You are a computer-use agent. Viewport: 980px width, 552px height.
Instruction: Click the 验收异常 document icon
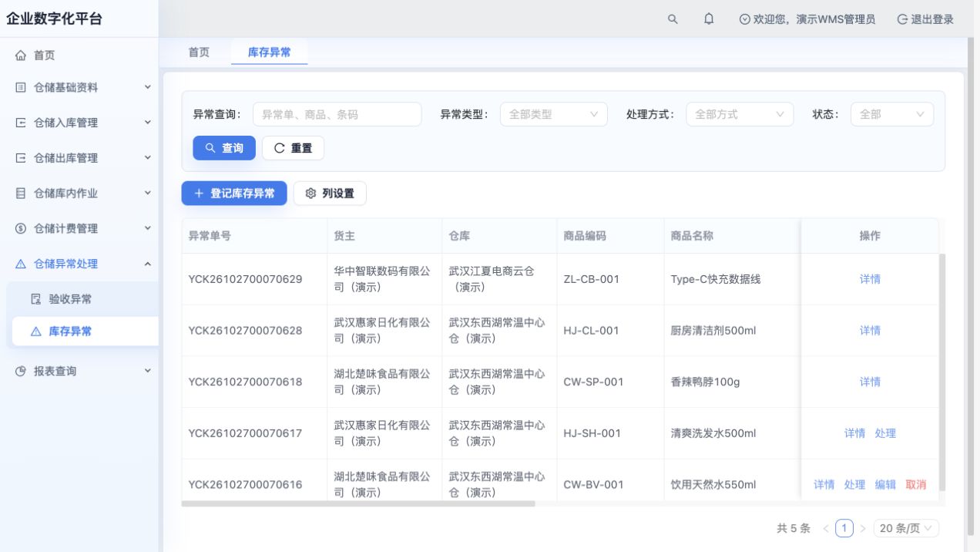[35, 299]
